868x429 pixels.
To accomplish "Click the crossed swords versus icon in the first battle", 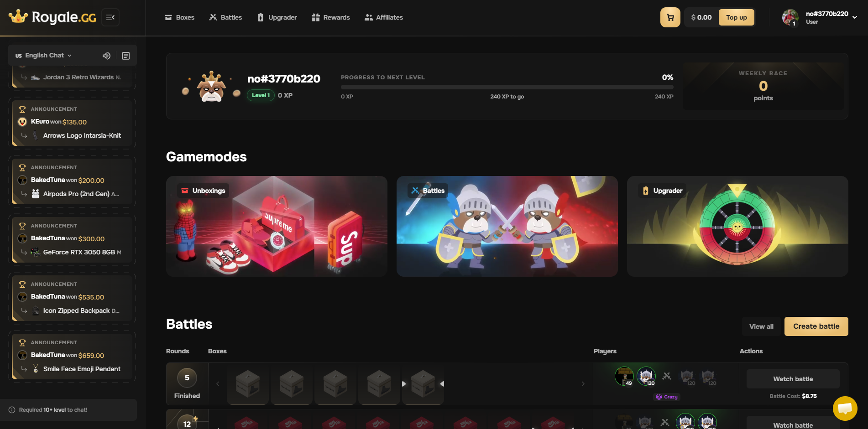I will point(667,376).
